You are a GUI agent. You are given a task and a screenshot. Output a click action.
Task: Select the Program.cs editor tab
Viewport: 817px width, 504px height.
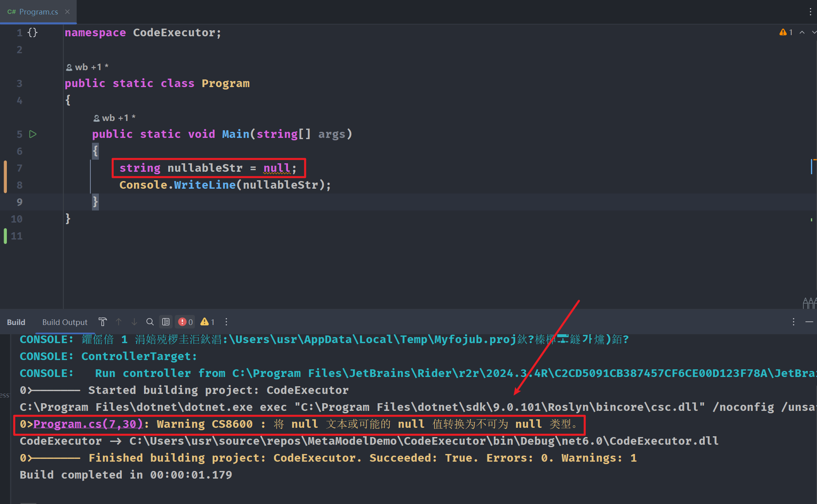click(38, 12)
